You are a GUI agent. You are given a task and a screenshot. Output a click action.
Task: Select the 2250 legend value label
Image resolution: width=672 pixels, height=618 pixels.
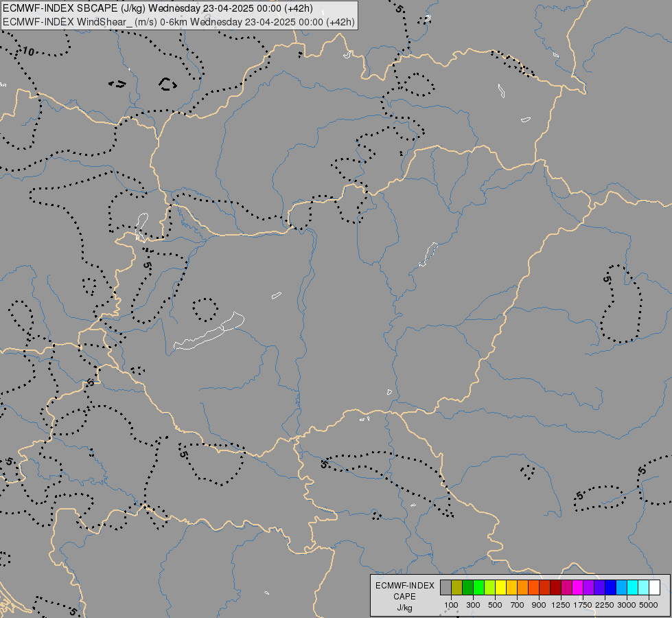[605, 605]
